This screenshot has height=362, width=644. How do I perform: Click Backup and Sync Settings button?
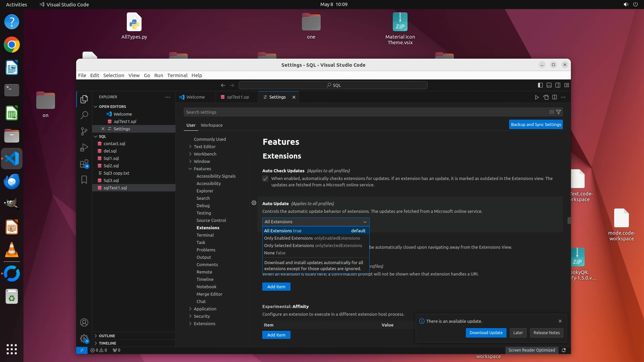536,124
